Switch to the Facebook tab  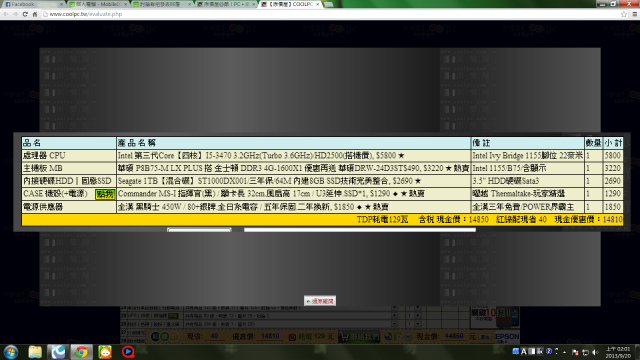tap(33, 4)
